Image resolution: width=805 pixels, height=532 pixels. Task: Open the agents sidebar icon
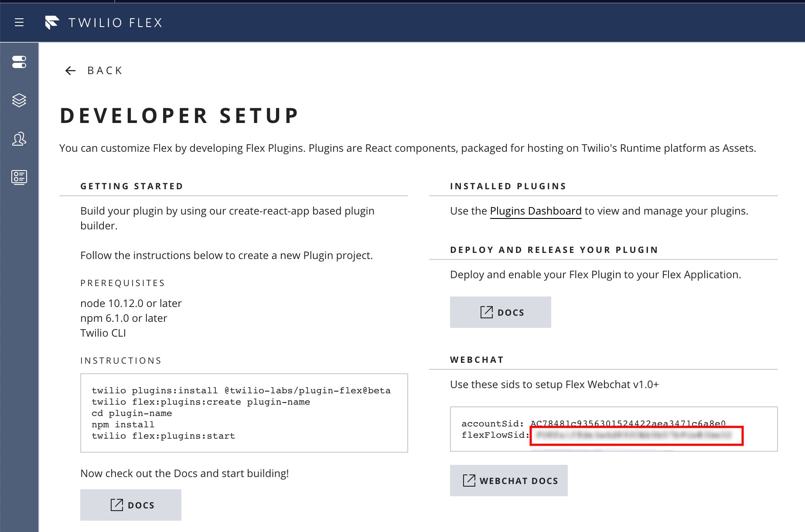coord(19,139)
